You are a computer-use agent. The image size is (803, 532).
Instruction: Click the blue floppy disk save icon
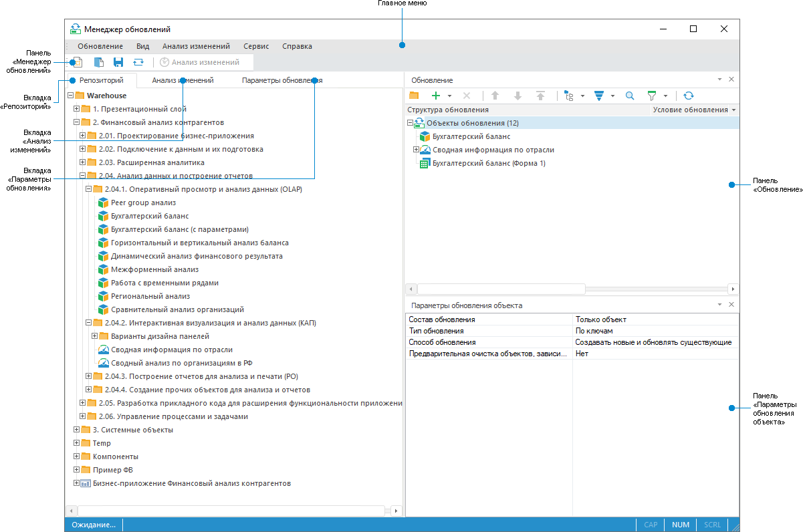(x=118, y=62)
